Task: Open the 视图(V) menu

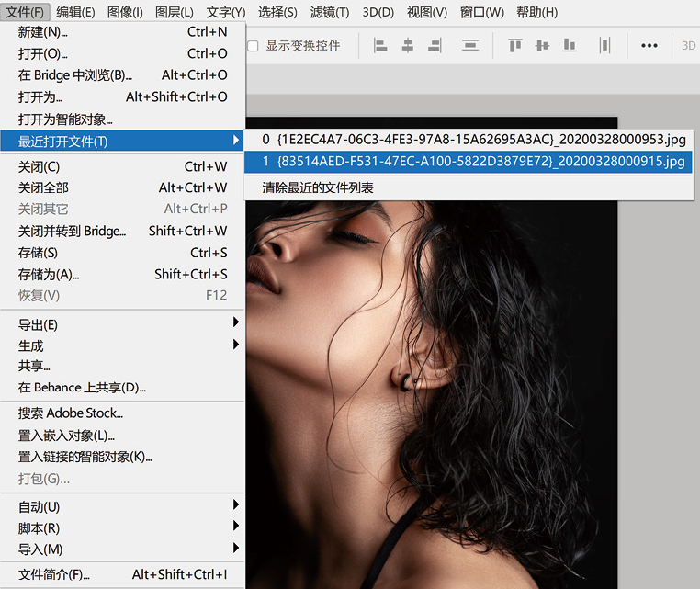Action: click(x=427, y=12)
